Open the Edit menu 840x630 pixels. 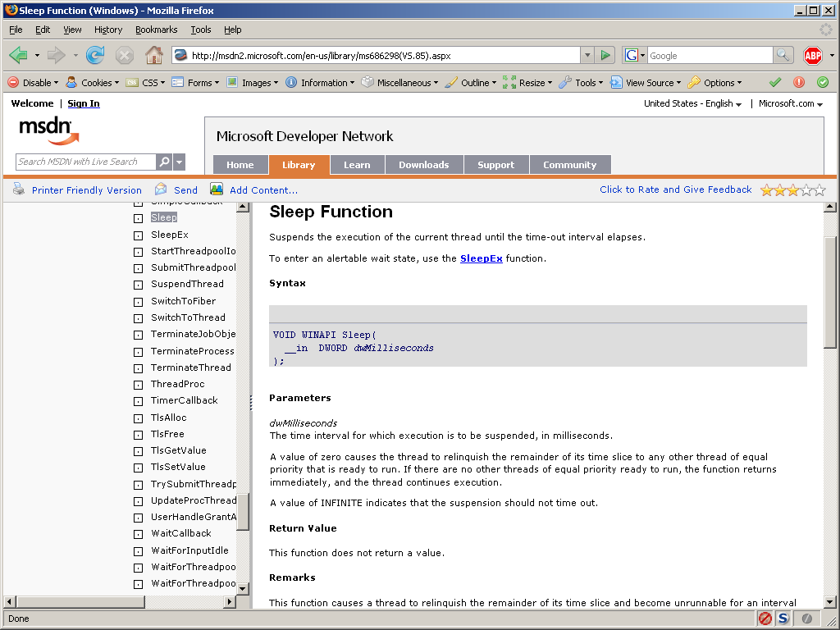[x=43, y=30]
